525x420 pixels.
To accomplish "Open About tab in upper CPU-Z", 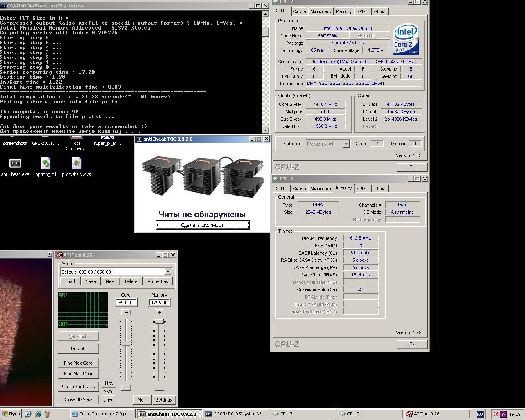I will coord(380,11).
